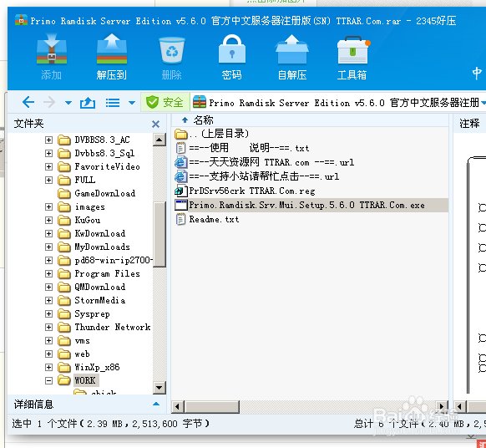Click the ..(上层目录) parent directory row
This screenshot has height=448, width=486.
[310, 134]
